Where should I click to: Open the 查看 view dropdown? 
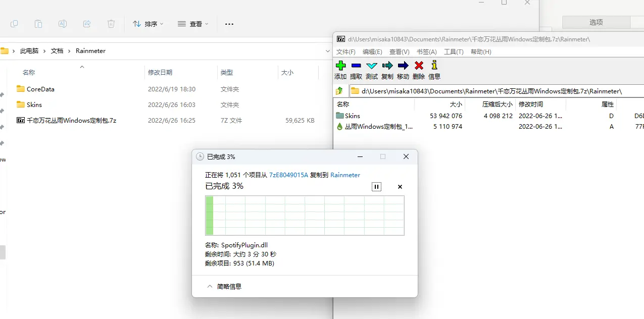tap(193, 24)
